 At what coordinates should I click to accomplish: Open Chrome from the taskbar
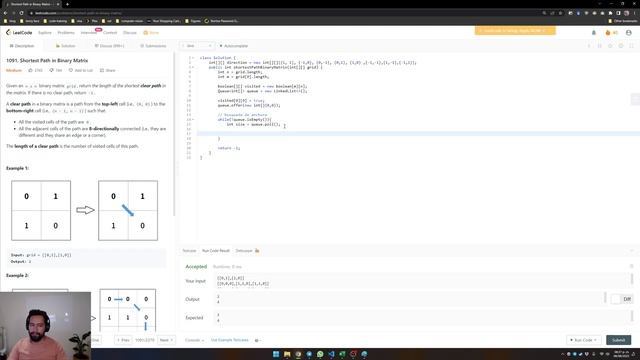298,354
